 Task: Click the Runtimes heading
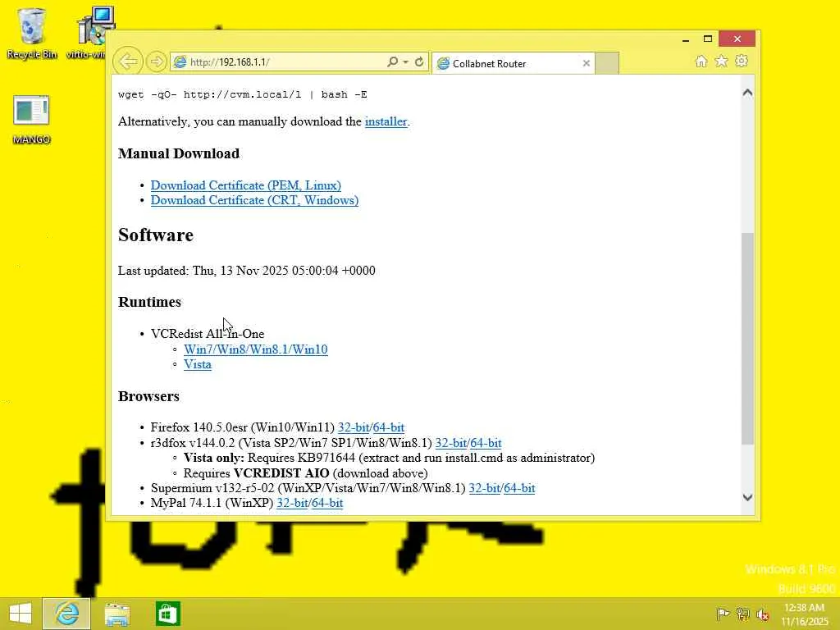[x=149, y=302]
